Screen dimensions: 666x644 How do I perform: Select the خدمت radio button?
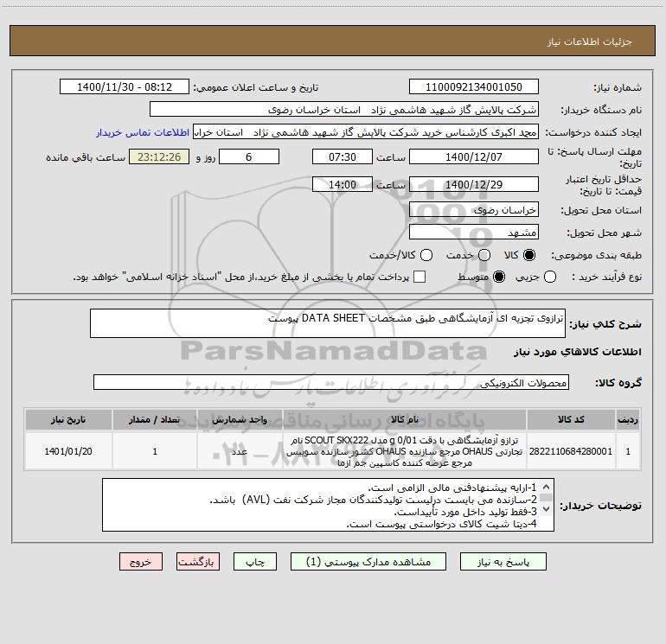point(484,255)
